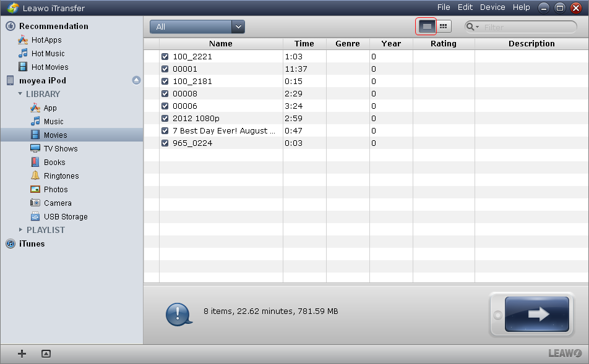Click the search magnifier icon
This screenshot has height=364, width=589.
pos(470,27)
